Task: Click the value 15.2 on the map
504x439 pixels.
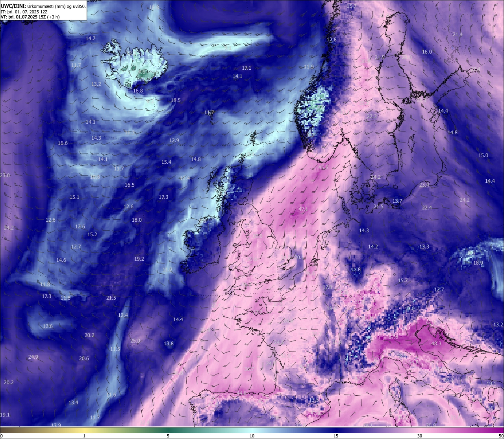Action: click(92, 235)
